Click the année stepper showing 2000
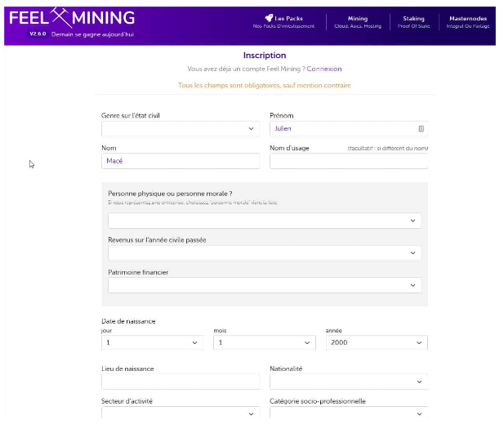The width and height of the screenshot is (504, 429). [x=376, y=343]
